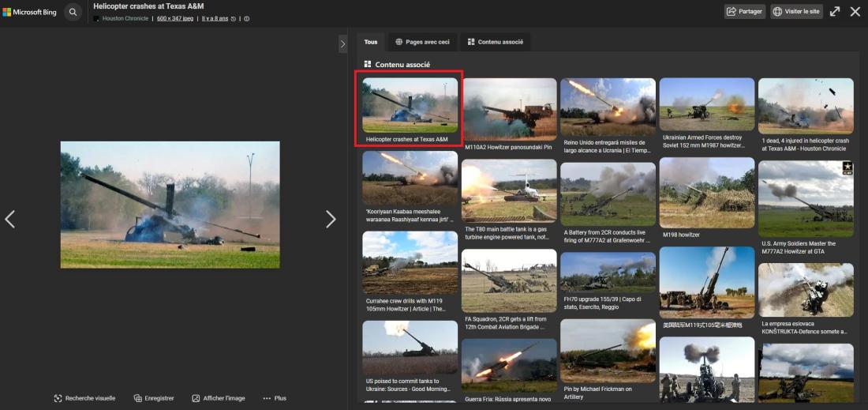Select the Tous tab
Screen dimensions: 868x410
pyautogui.click(x=371, y=42)
